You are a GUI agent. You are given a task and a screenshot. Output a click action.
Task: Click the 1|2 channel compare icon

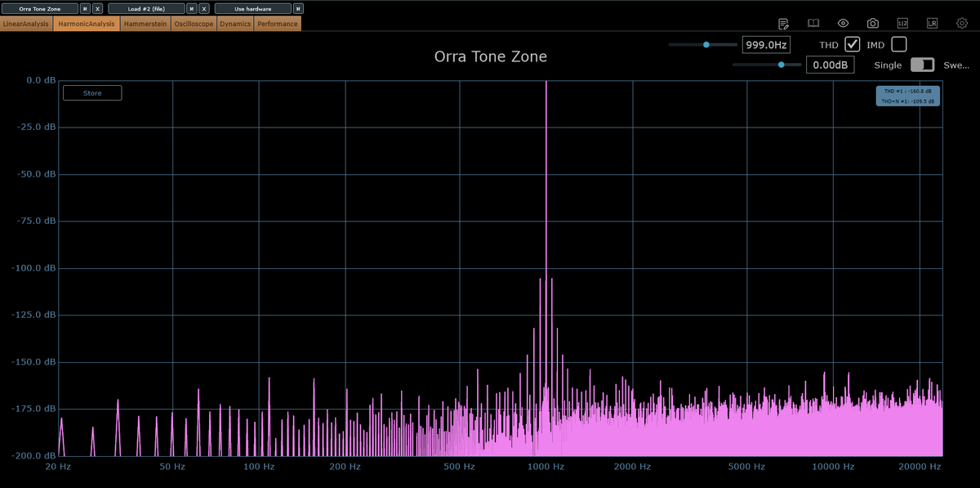tap(902, 24)
